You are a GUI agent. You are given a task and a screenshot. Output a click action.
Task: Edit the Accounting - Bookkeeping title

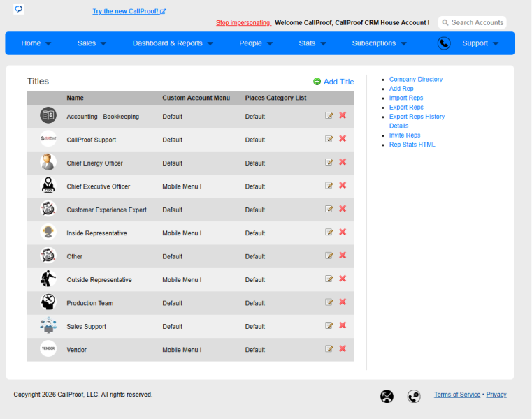pos(329,116)
